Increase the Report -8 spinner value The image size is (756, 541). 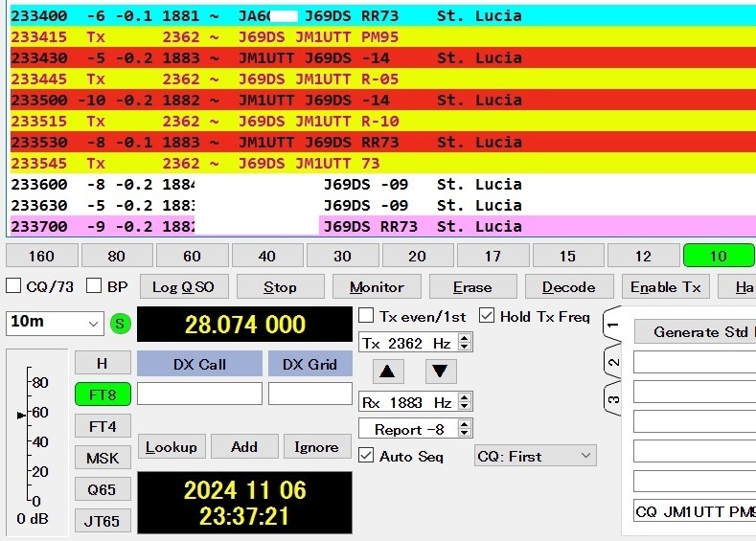[465, 424]
